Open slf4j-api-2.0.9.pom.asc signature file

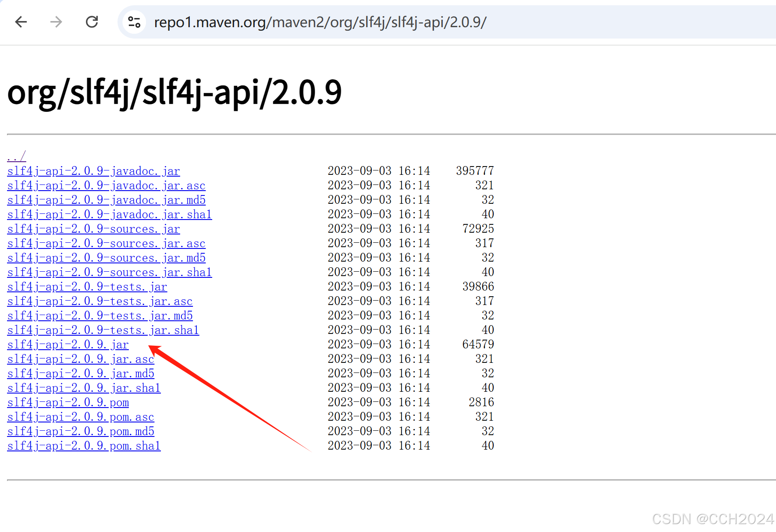pos(81,417)
